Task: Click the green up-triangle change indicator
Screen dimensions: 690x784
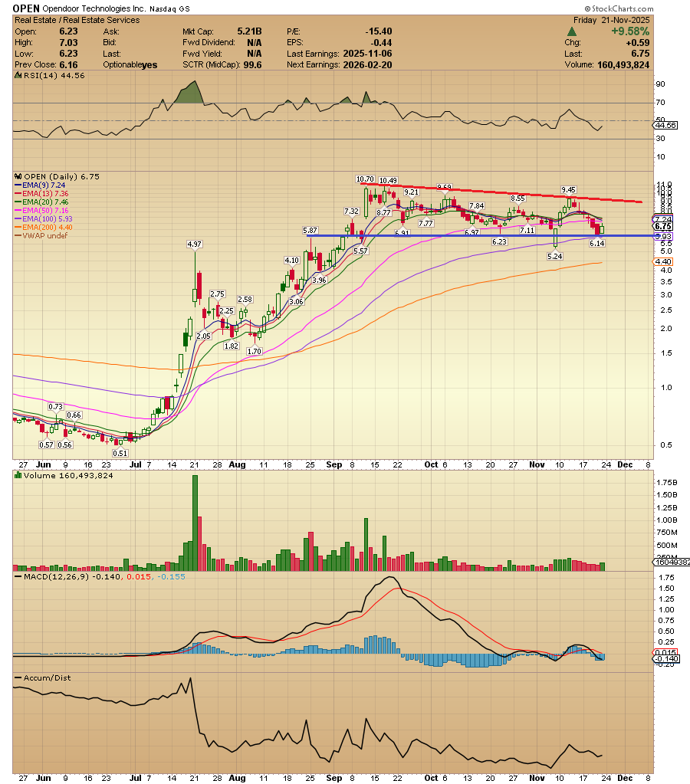Action: 571,31
